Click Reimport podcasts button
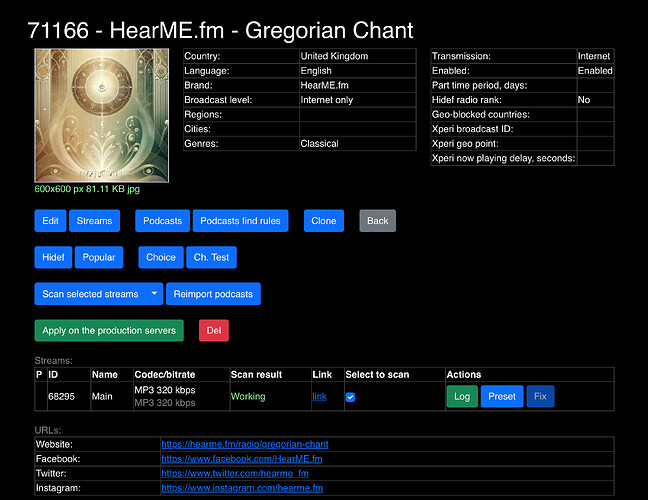648x500 pixels. [213, 294]
